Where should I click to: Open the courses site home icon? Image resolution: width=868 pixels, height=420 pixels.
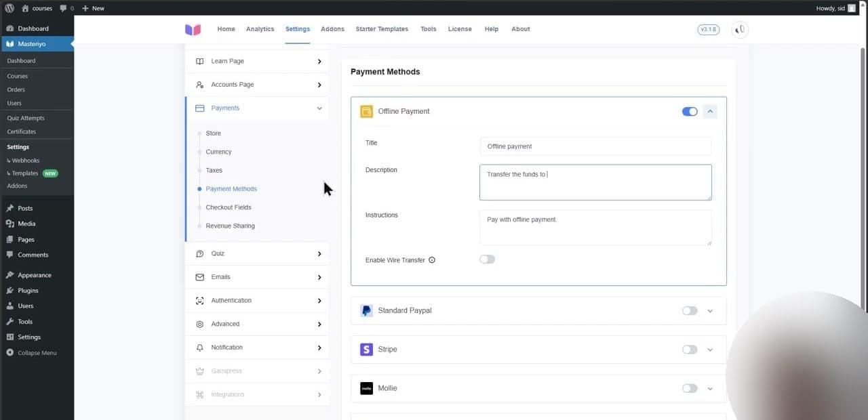tap(25, 8)
